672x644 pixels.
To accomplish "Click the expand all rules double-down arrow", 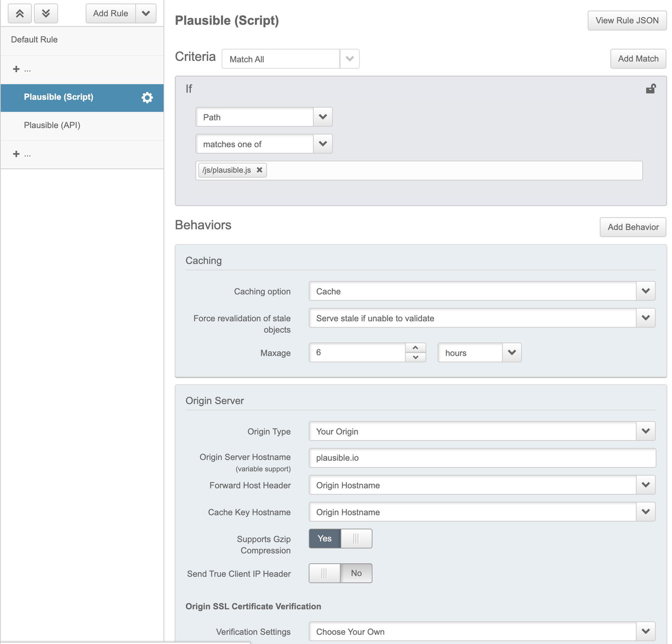I will [46, 13].
